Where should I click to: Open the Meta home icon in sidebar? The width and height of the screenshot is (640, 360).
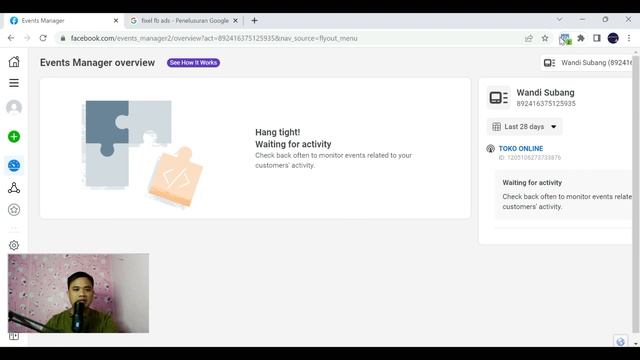[14, 62]
